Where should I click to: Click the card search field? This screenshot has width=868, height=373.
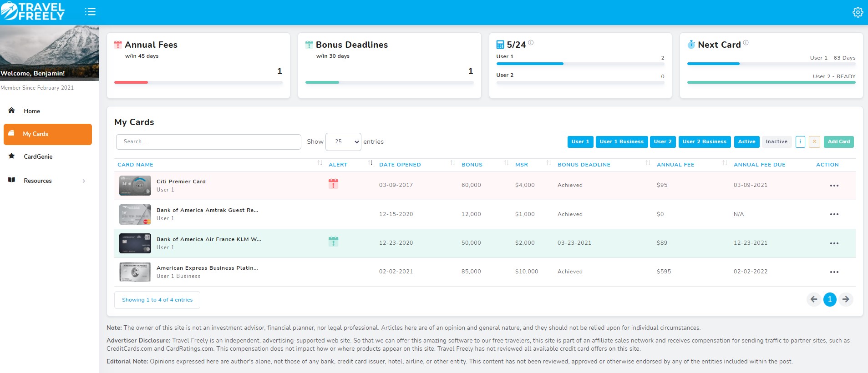point(208,141)
